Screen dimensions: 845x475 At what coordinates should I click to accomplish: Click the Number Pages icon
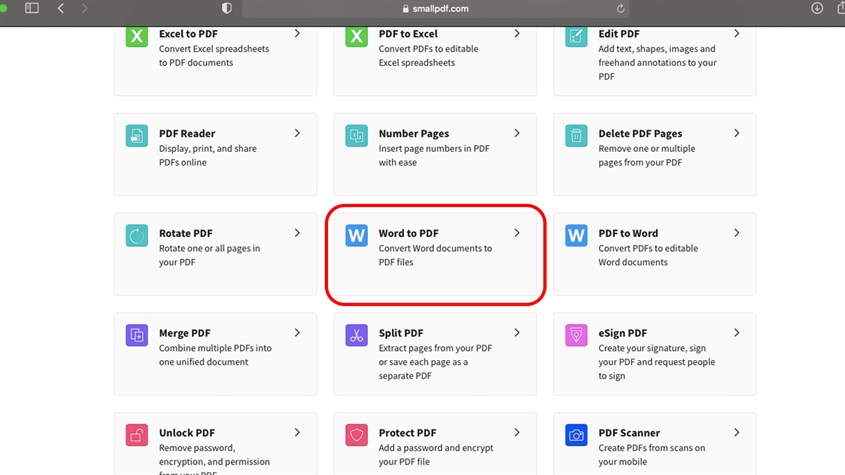pos(356,136)
